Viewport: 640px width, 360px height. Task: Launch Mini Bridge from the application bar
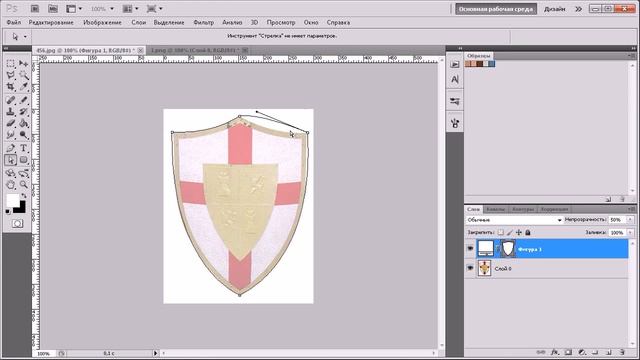pos(53,9)
